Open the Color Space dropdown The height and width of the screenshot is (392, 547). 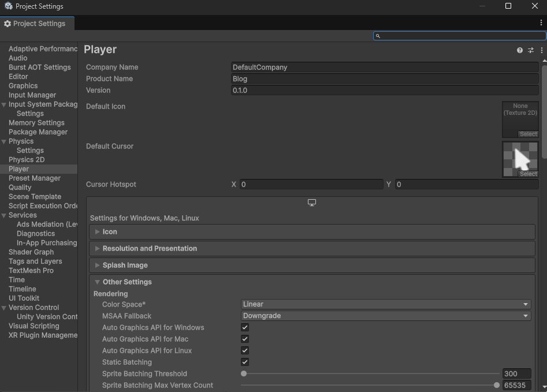pos(385,304)
